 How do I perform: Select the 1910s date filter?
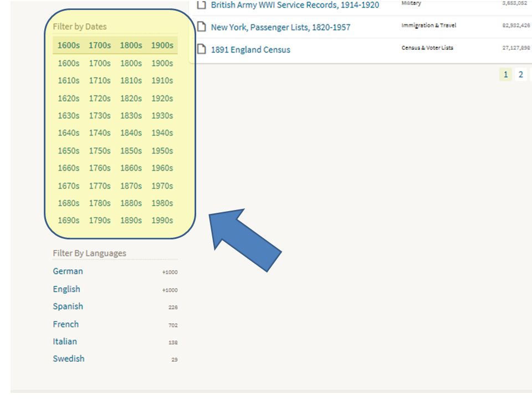click(162, 80)
